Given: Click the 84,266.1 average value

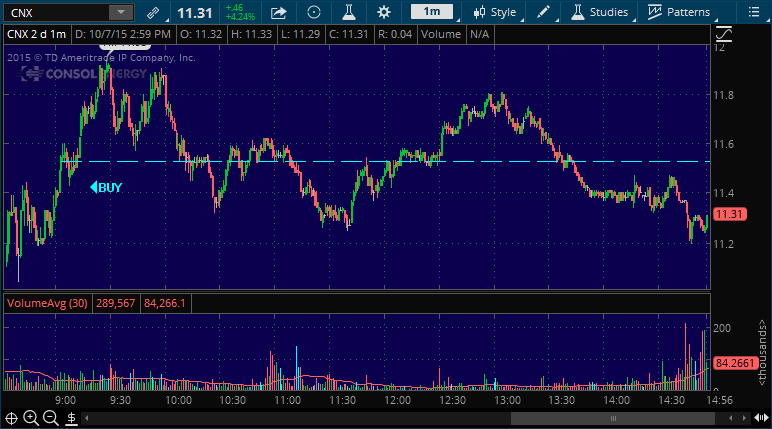Looking at the screenshot, I should [x=165, y=303].
